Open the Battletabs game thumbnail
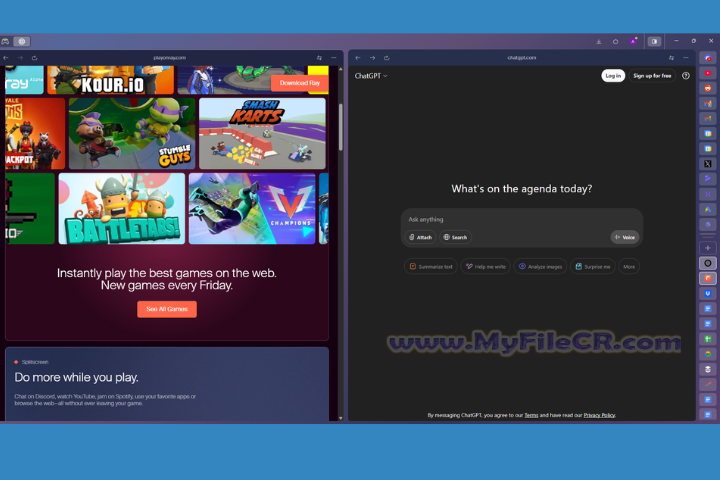This screenshot has height=480, width=720. (x=122, y=209)
